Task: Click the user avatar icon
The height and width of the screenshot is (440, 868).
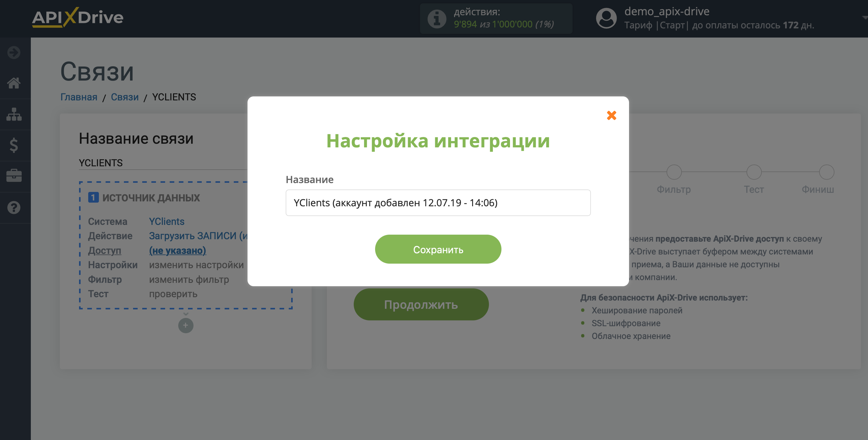Action: (606, 19)
